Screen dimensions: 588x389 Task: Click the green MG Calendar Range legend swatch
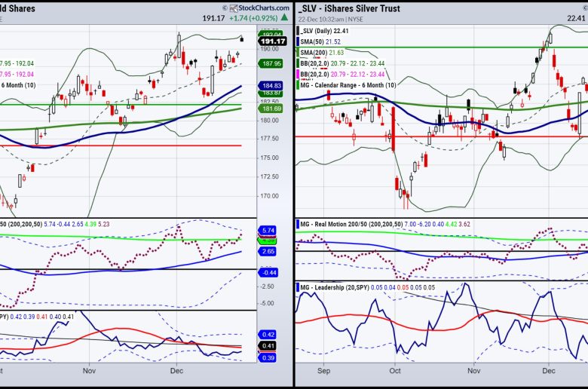[298, 85]
